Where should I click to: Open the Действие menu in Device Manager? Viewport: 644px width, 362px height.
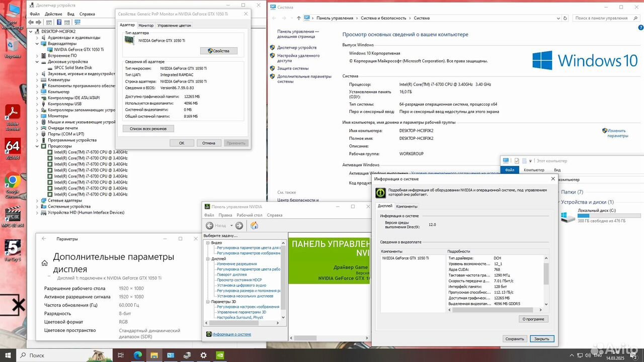coord(53,14)
